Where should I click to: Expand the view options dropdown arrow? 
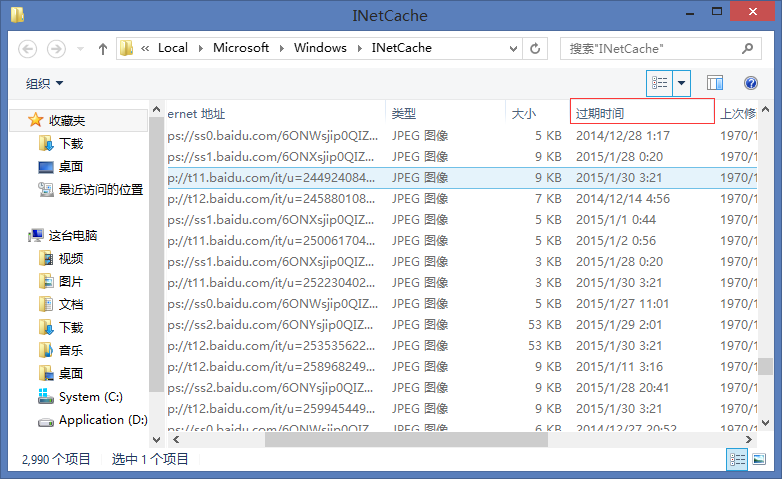pos(682,83)
